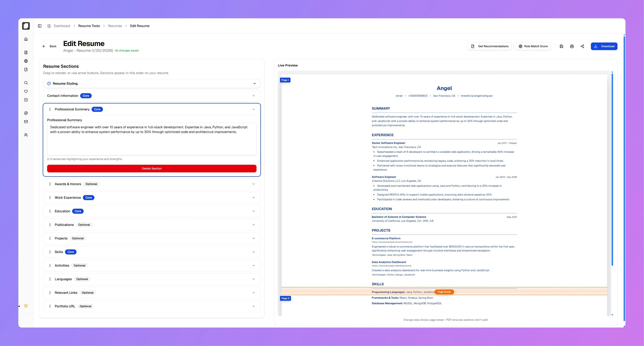Open Dashboard from the breadcrumb trail
The height and width of the screenshot is (346, 644).
(x=62, y=26)
